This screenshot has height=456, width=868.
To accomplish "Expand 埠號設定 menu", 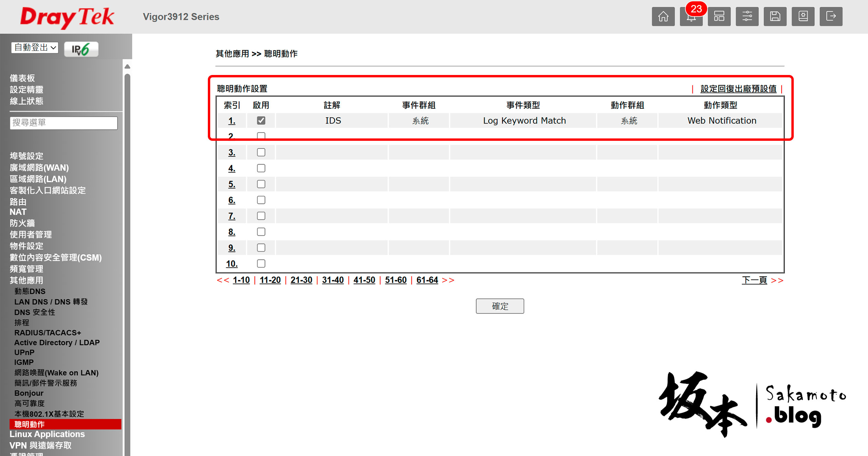I will click(x=26, y=156).
